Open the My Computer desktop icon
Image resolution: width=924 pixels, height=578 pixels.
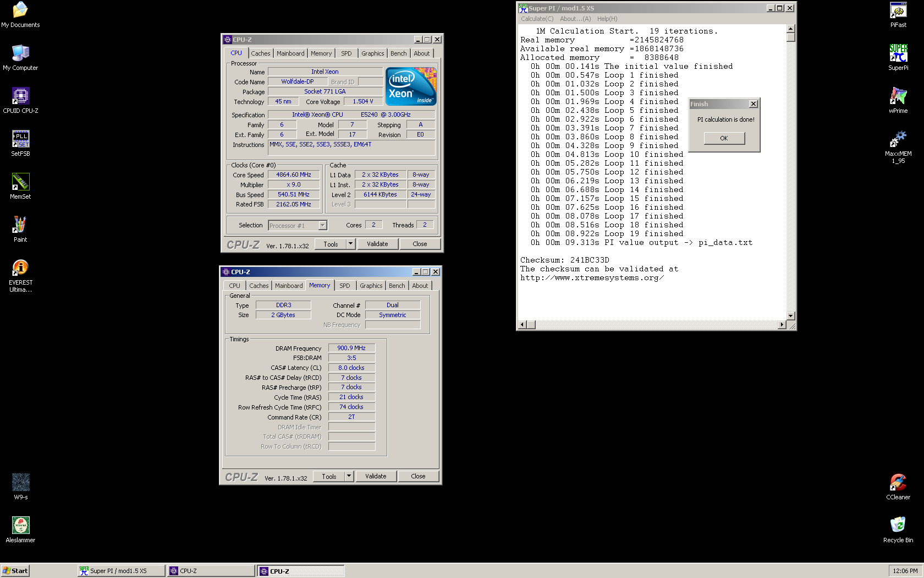point(20,57)
